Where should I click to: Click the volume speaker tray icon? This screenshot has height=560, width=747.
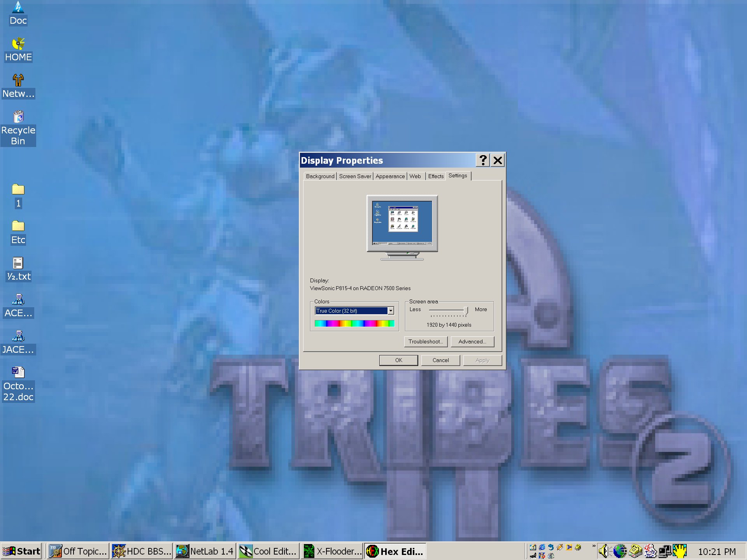605,551
